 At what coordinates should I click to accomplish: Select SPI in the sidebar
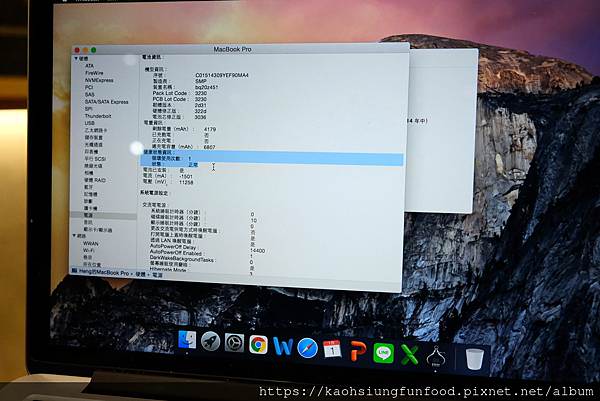pos(88,109)
